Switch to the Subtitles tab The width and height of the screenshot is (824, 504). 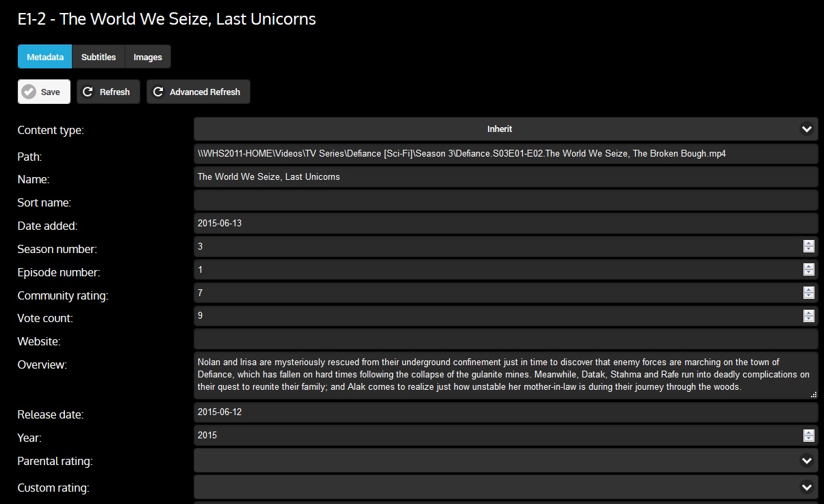99,57
